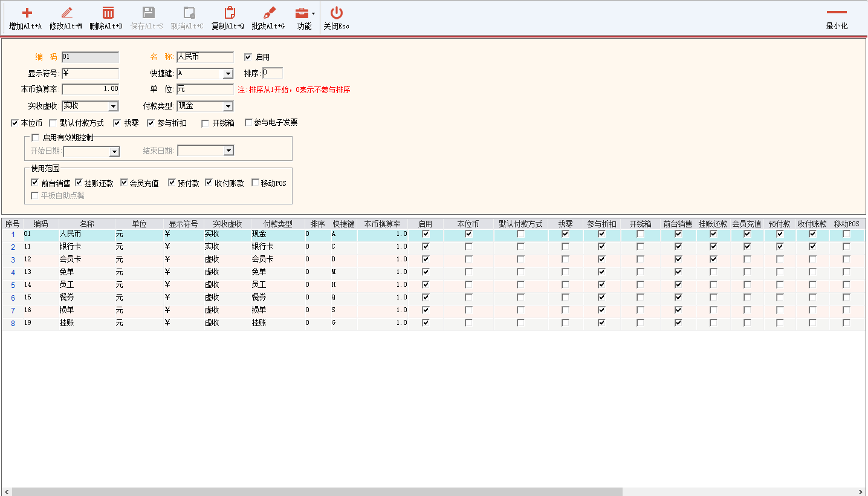868x496 pixels.
Task: Toggle the 收付账款 usage checkbox
Action: (209, 183)
